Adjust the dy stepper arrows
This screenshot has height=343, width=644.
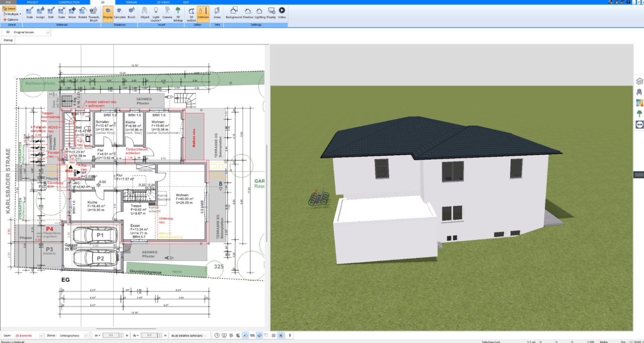coord(160,336)
